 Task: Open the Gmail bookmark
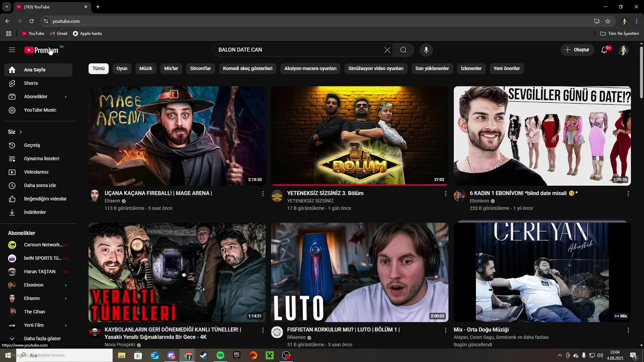(58, 33)
